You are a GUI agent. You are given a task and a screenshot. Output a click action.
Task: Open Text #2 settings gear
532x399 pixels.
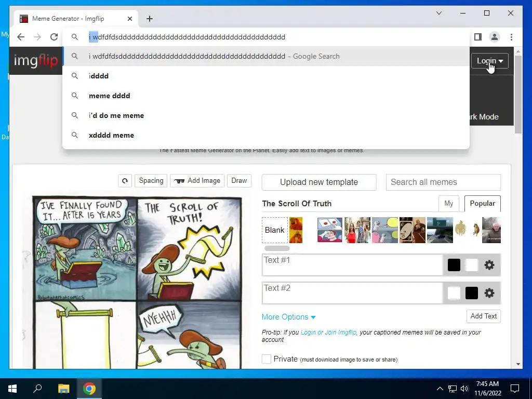pyautogui.click(x=489, y=293)
